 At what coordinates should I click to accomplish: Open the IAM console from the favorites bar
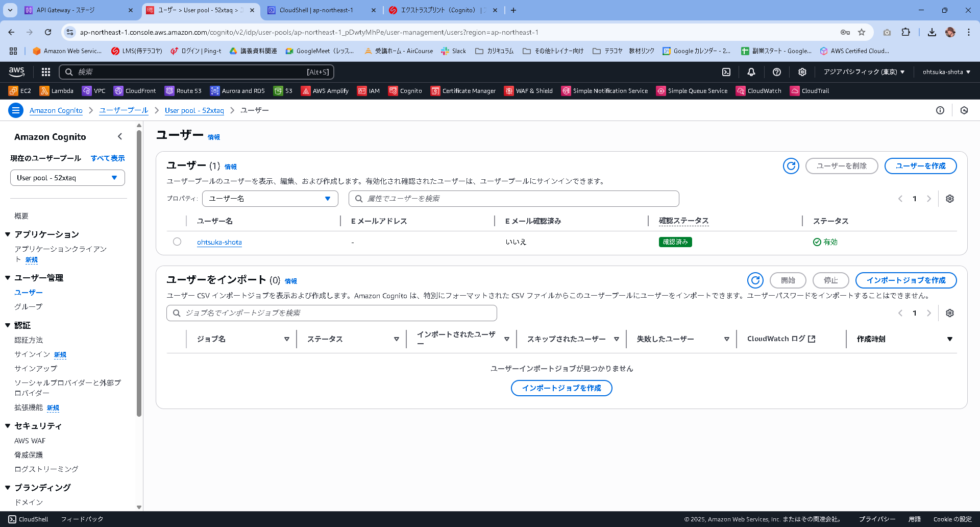click(369, 90)
